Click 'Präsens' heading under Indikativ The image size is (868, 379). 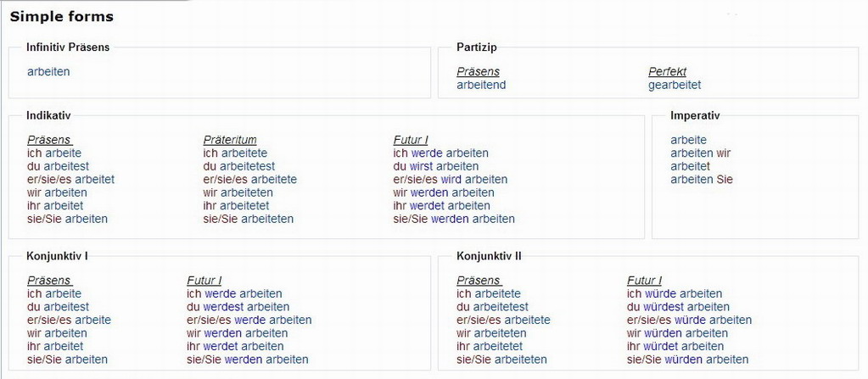[x=49, y=140]
